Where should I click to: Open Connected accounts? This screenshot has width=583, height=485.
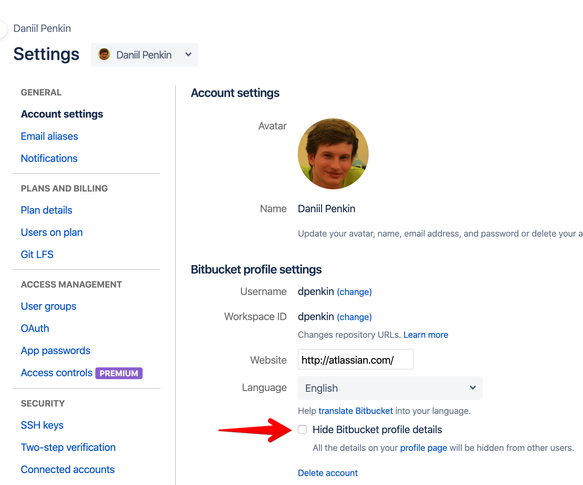tap(68, 469)
